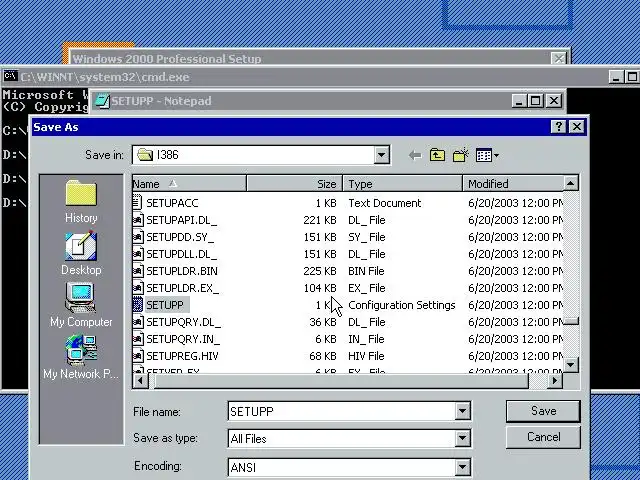Select the SETUPDLL.DL_ file name
The height and width of the screenshot is (480, 640).
click(182, 254)
